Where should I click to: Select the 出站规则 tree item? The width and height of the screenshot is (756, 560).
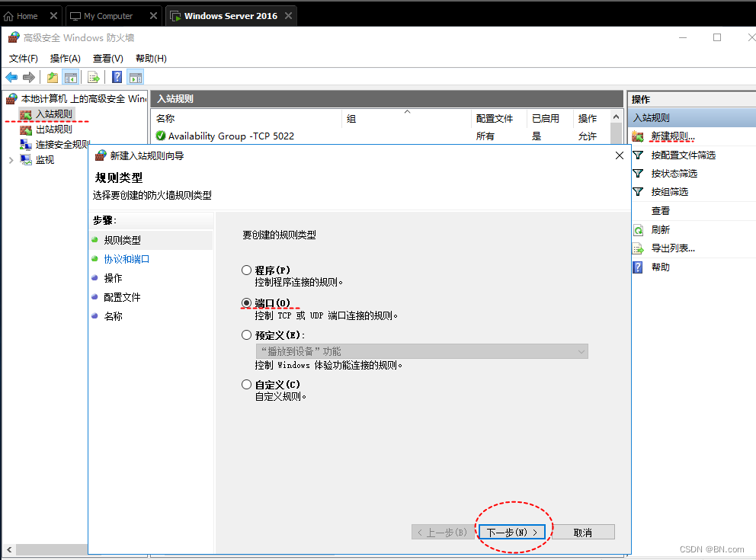point(54,130)
